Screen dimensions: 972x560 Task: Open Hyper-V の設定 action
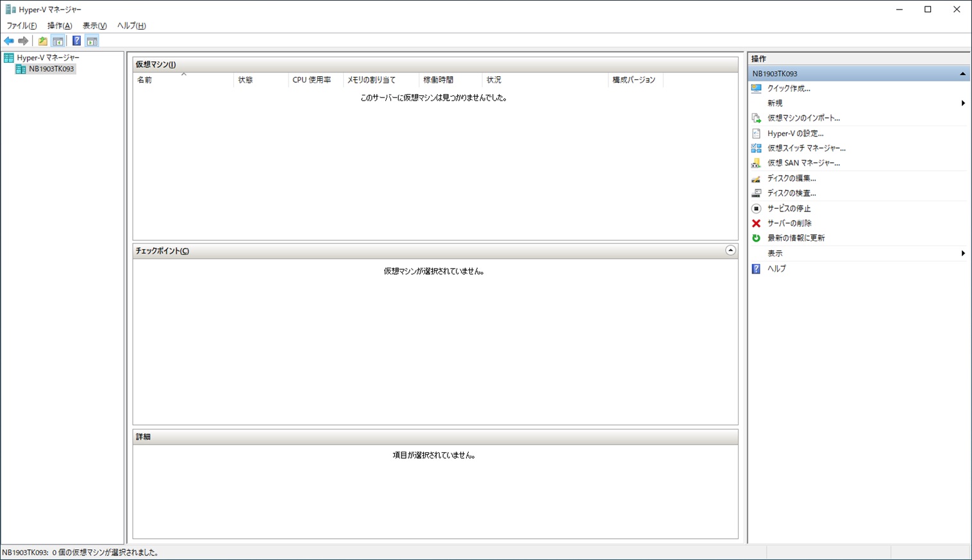795,133
